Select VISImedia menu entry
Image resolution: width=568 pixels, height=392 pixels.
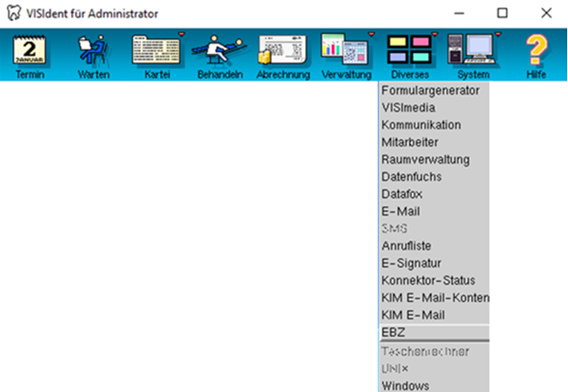click(x=434, y=108)
